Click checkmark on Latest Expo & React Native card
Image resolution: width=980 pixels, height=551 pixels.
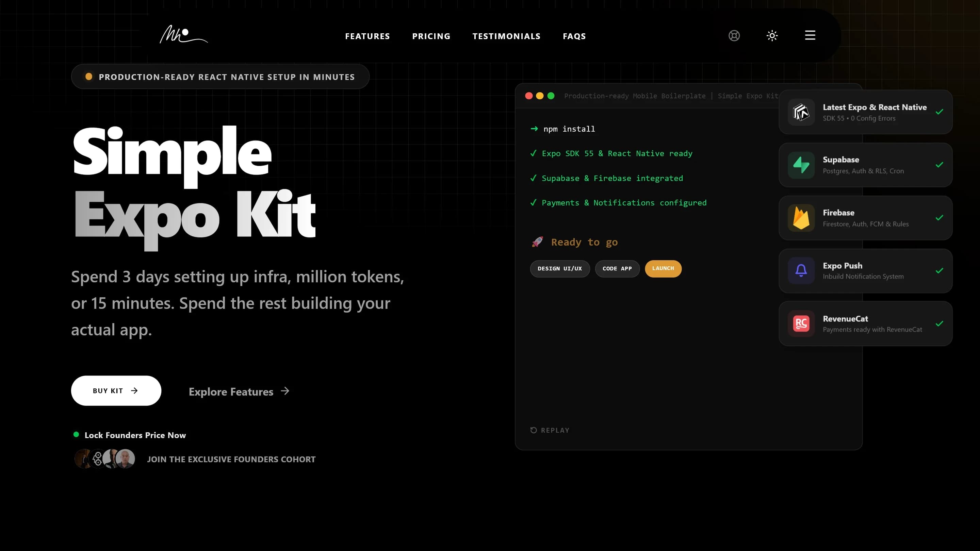(x=939, y=112)
